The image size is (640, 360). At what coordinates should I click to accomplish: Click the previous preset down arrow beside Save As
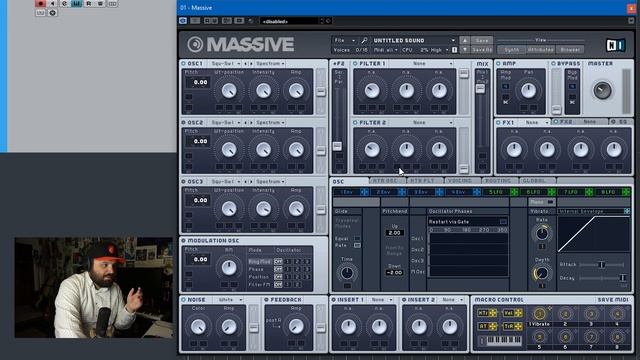coord(464,50)
